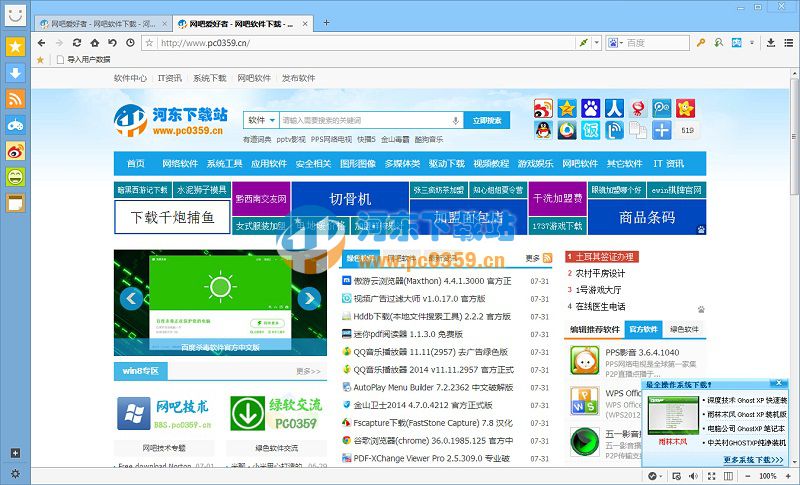Open the game controller sidebar icon
The width and height of the screenshot is (800, 485).
pyautogui.click(x=15, y=125)
